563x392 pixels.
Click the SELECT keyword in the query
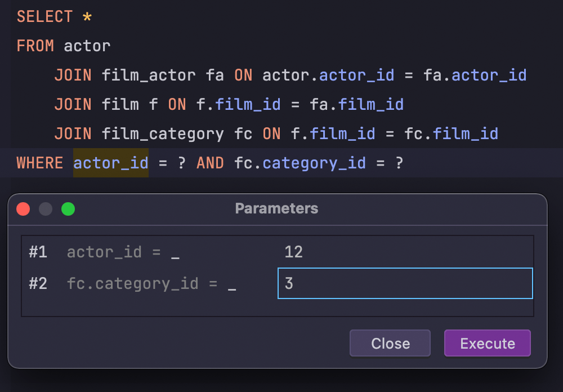[45, 16]
